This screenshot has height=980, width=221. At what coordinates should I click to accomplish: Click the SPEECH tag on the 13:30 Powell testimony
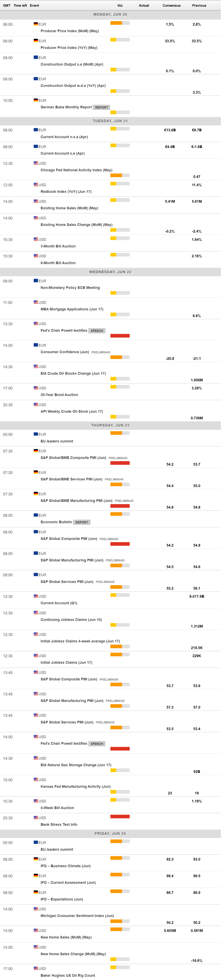pos(97,331)
